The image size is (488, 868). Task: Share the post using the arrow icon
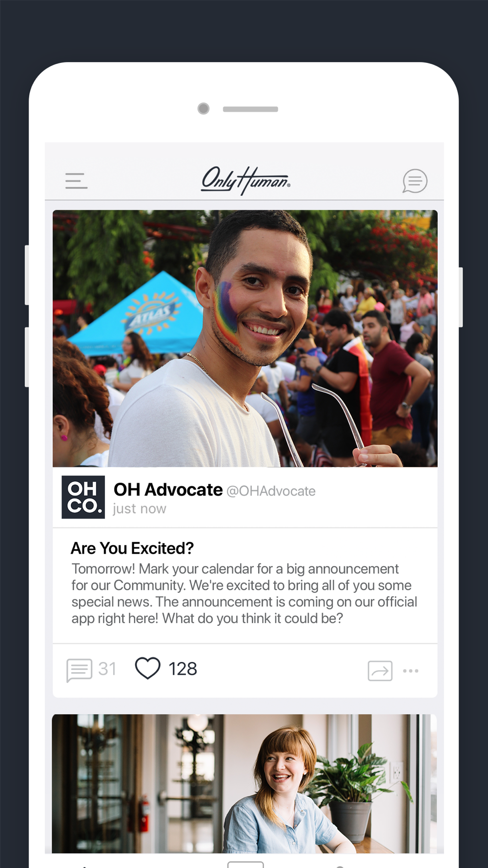[380, 671]
